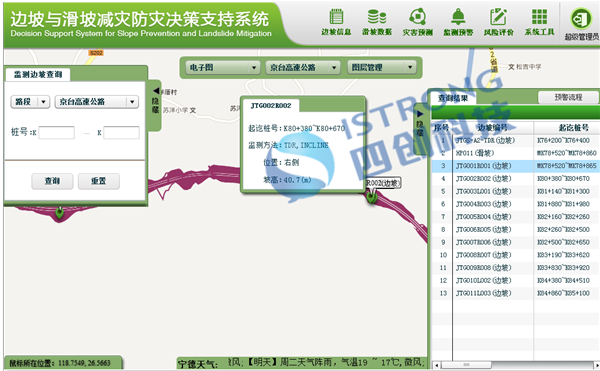
Task: Open the 电子图 map type dropdown
Action: pyautogui.click(x=223, y=68)
